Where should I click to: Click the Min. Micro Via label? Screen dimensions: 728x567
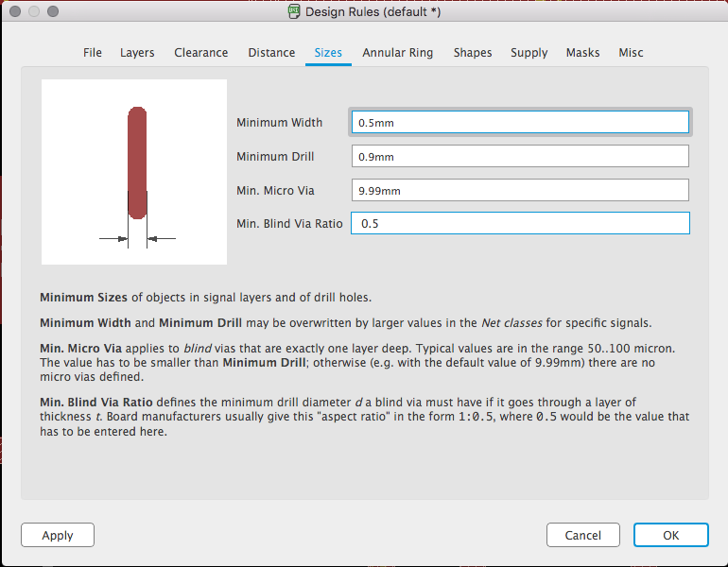point(275,190)
